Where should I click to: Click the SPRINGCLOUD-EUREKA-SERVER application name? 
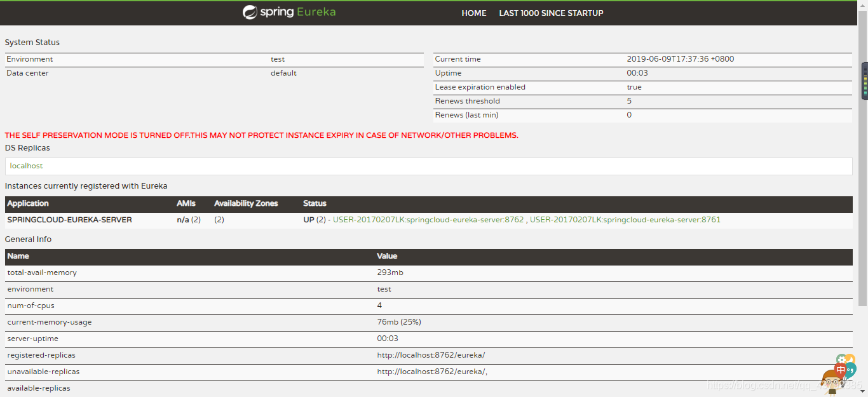click(x=69, y=220)
